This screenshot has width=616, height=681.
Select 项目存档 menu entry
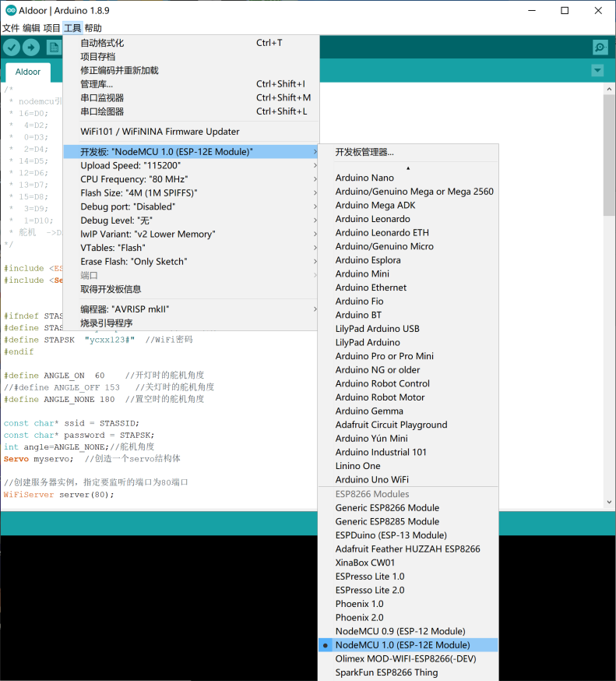click(192, 56)
